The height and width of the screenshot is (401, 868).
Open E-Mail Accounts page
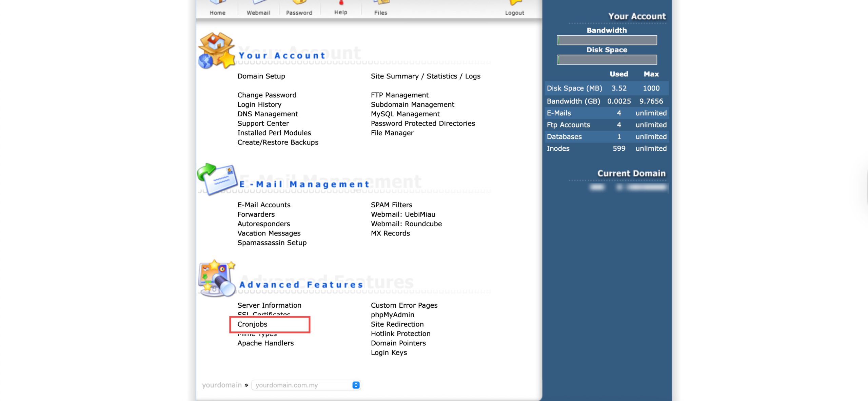click(264, 205)
